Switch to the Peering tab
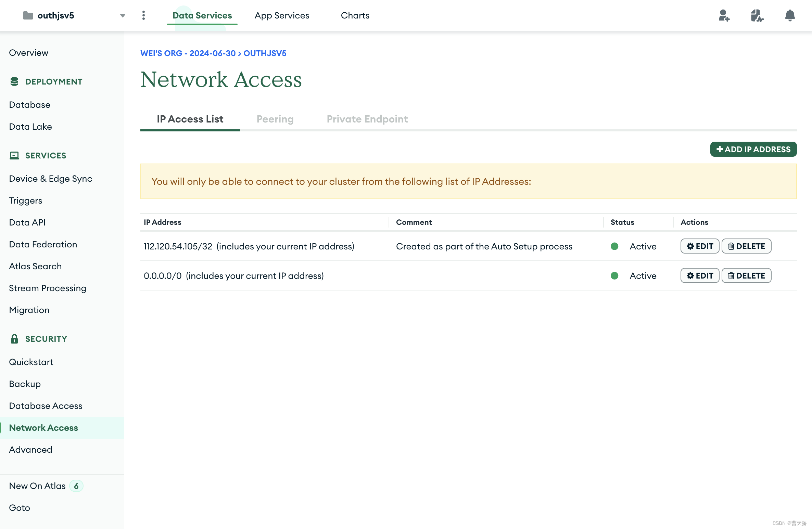The height and width of the screenshot is (529, 812). click(275, 119)
